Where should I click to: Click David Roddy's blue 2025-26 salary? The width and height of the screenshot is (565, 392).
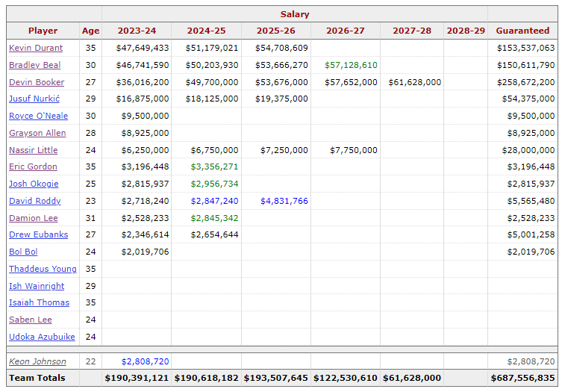(x=284, y=201)
